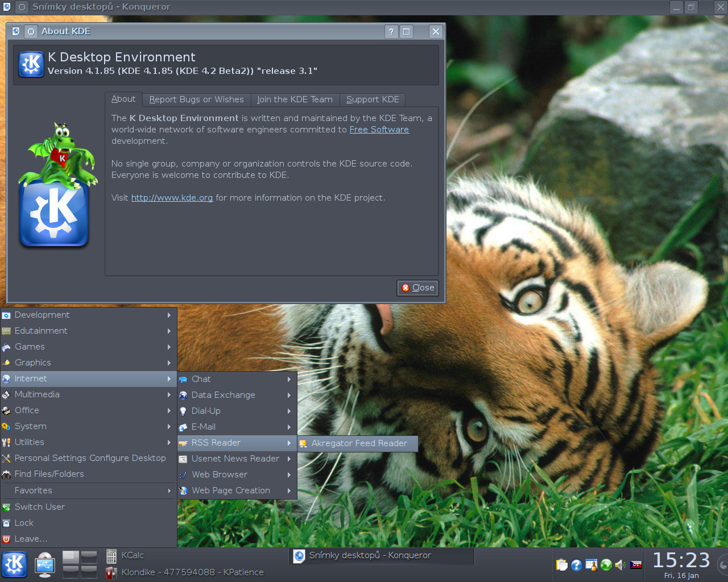The height and width of the screenshot is (582, 728).
Task: Click the Dial-Up lightbulb icon
Action: (183, 411)
